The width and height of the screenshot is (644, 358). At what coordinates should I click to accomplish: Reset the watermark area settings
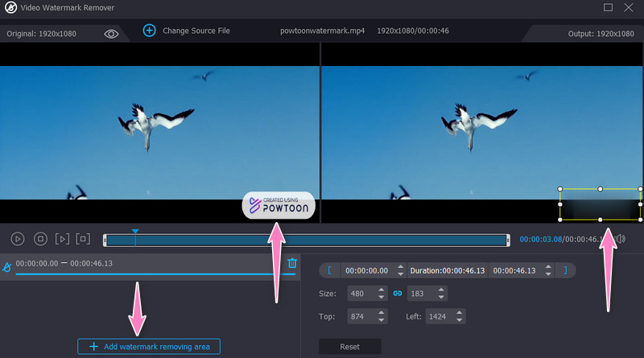click(x=349, y=346)
